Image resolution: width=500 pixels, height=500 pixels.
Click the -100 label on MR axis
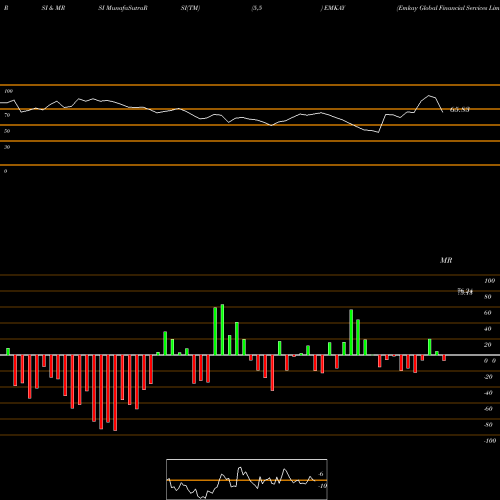tap(490, 441)
